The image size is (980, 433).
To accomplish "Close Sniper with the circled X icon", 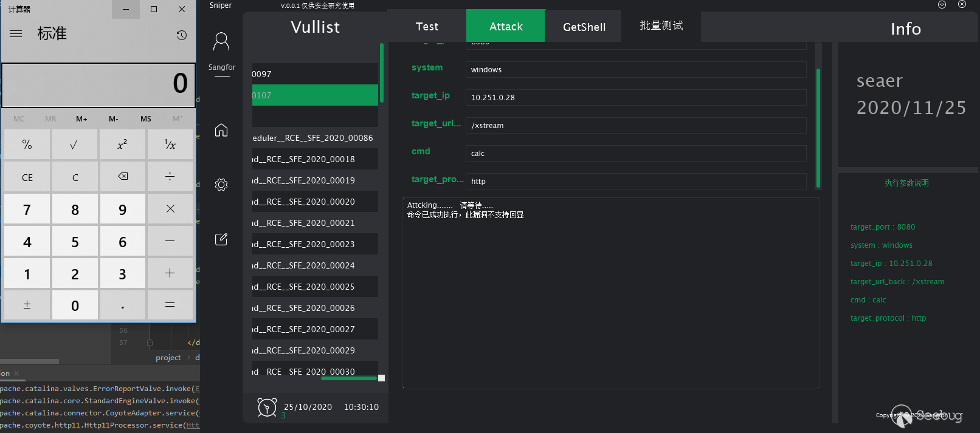I will tap(962, 4).
